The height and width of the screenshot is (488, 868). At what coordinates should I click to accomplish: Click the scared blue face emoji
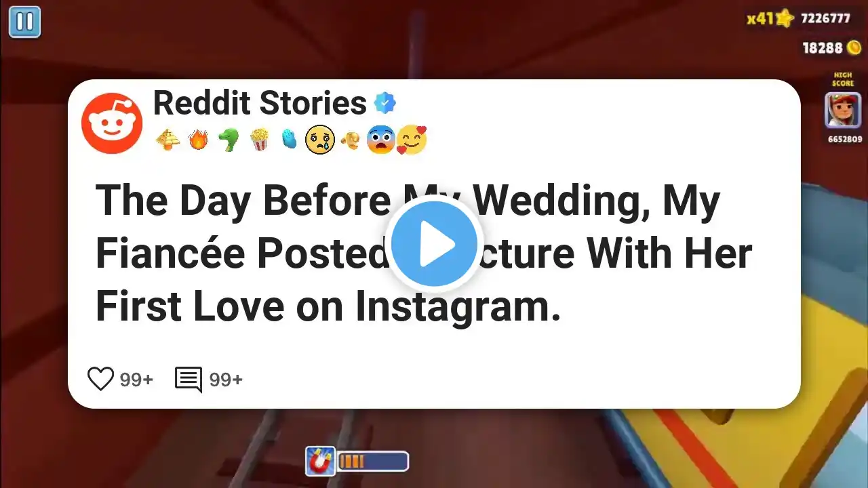[x=380, y=140]
